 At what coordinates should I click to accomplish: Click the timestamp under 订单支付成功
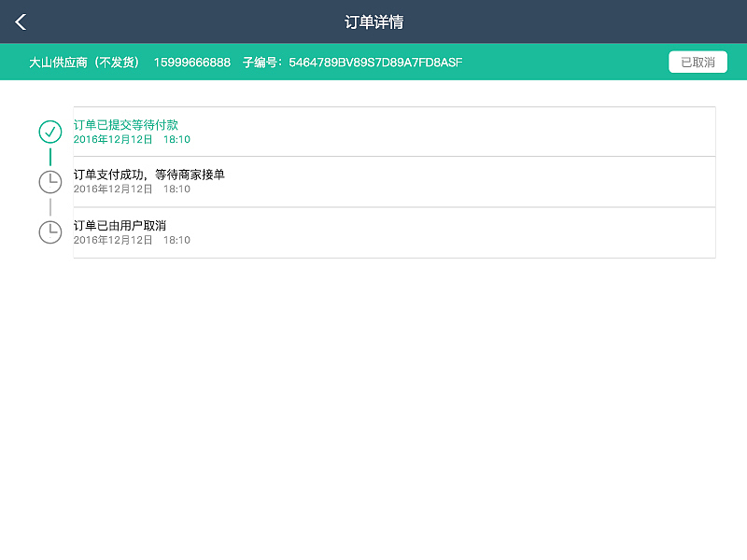[132, 189]
